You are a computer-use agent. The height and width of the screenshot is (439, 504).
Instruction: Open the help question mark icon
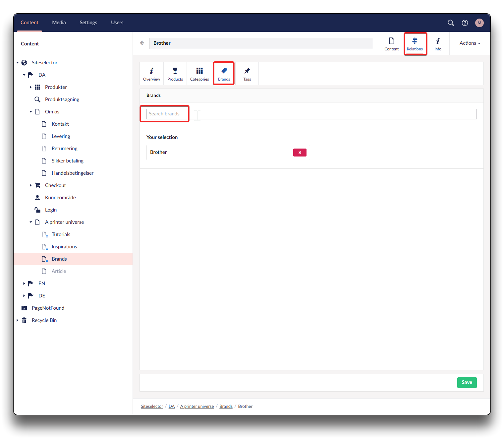[x=465, y=23]
